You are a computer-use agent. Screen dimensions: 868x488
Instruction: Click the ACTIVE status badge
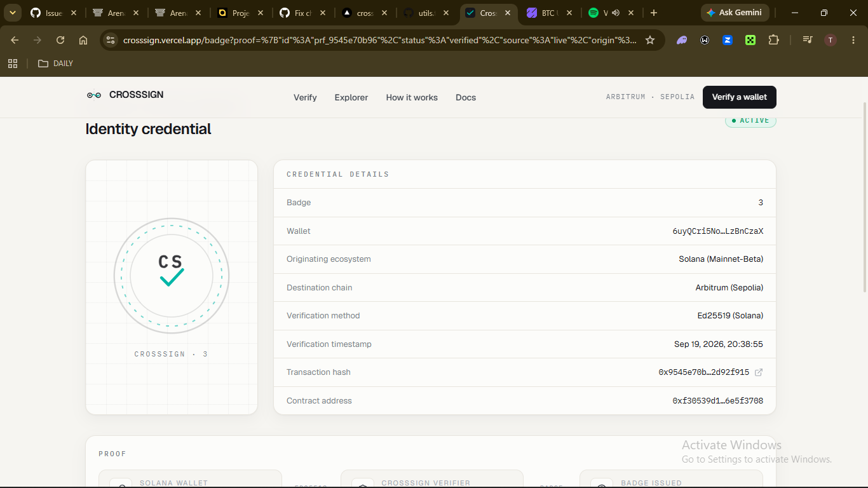(750, 120)
